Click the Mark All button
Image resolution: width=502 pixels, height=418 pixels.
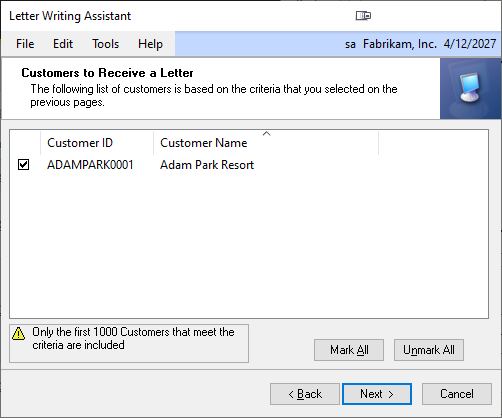pyautogui.click(x=349, y=350)
